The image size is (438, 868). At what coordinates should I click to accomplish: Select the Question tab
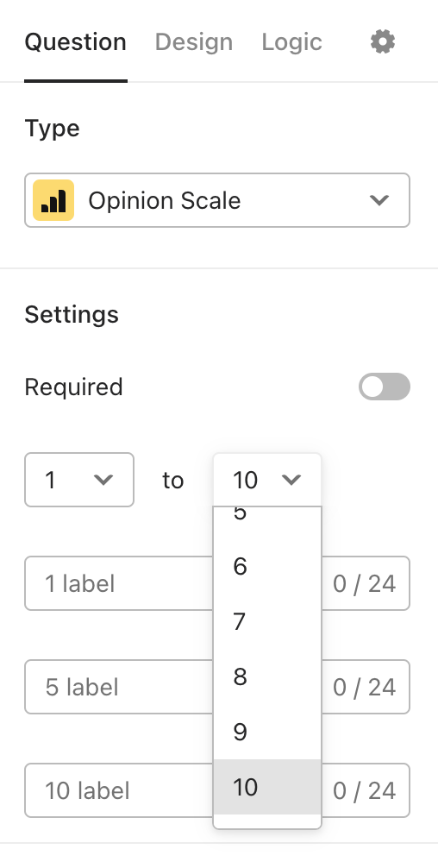(x=76, y=42)
